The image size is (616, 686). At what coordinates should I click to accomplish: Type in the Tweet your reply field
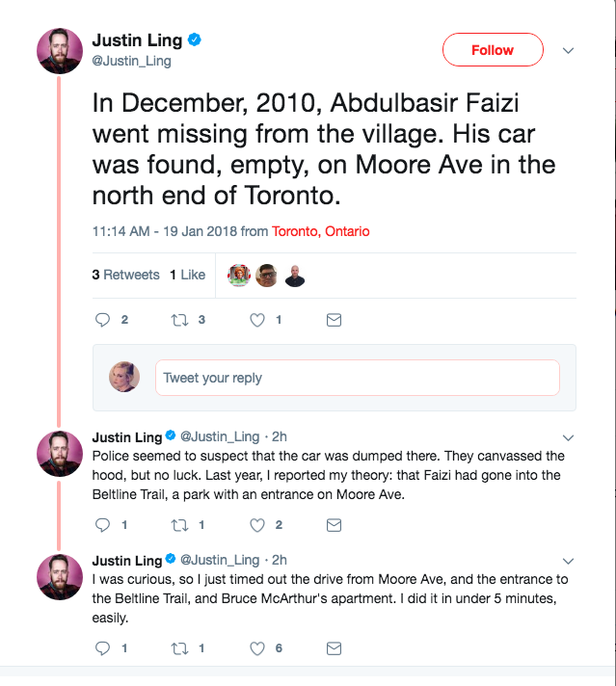click(x=357, y=378)
